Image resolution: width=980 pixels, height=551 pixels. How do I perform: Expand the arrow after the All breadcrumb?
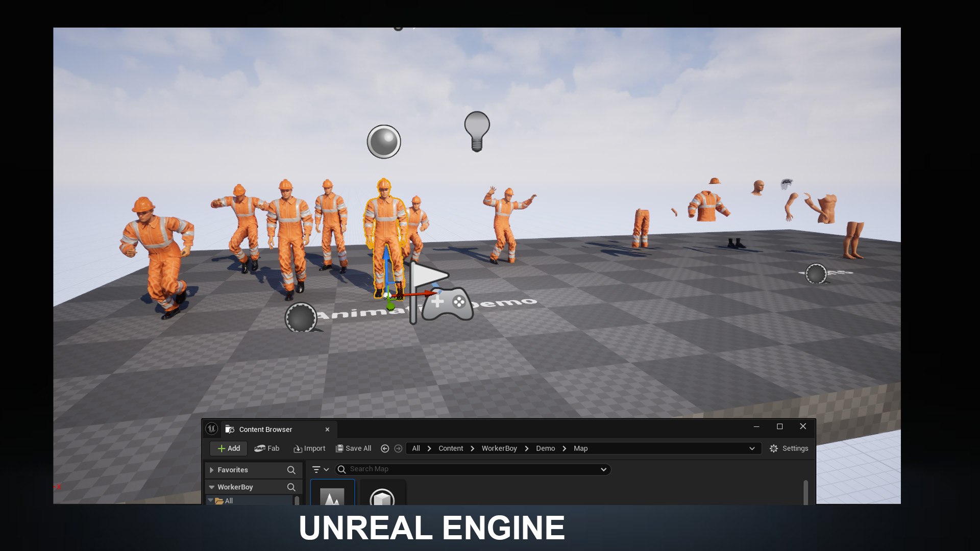pyautogui.click(x=429, y=448)
